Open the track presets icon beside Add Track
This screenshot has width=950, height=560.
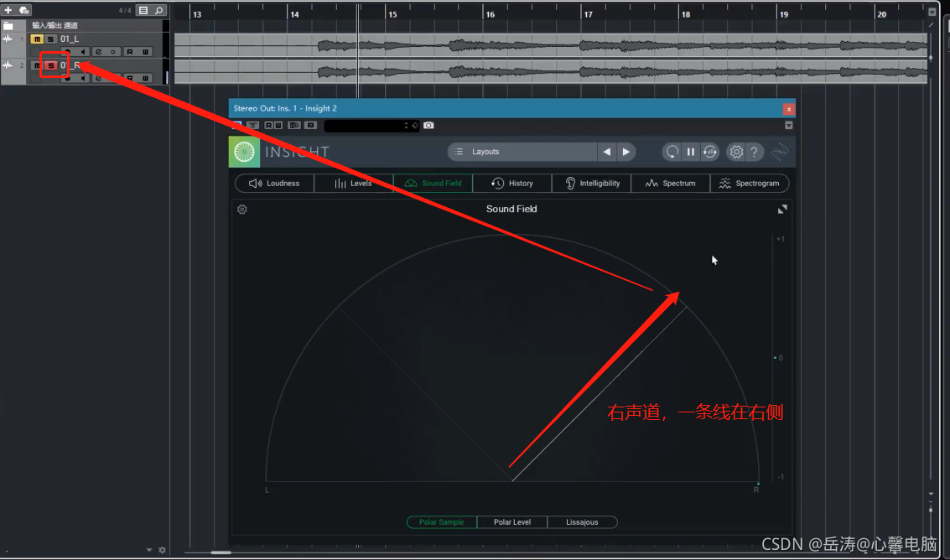coord(24,10)
